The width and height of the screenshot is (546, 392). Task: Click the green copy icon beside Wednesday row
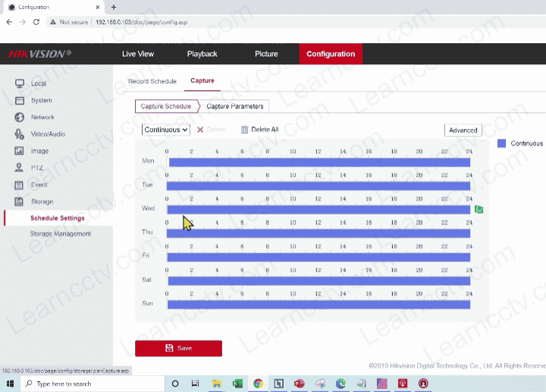pyautogui.click(x=479, y=209)
